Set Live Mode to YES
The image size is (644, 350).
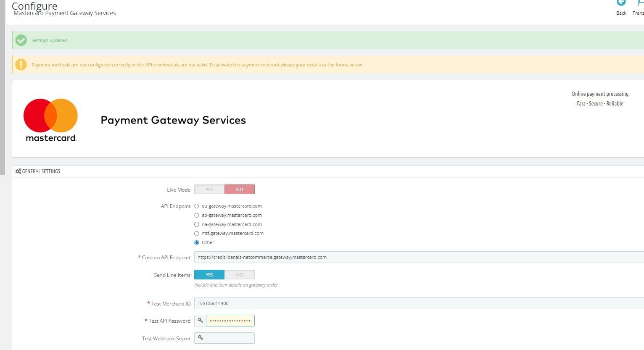coord(209,189)
